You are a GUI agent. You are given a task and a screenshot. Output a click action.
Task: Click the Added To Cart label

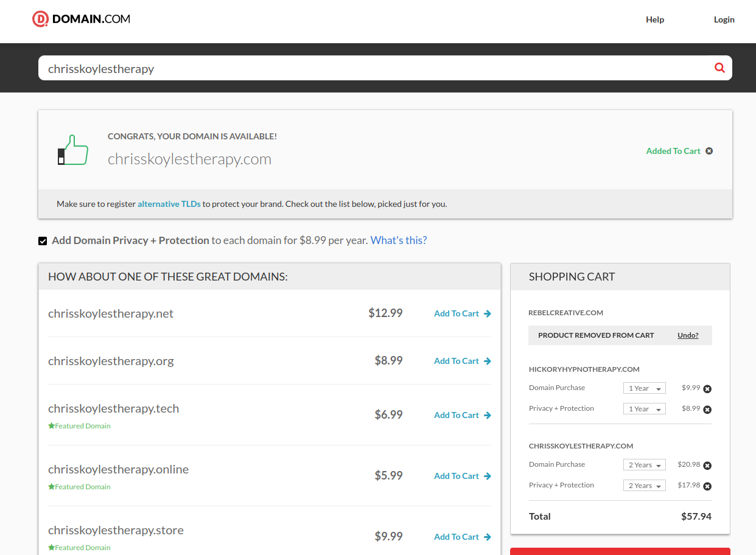[x=673, y=151]
